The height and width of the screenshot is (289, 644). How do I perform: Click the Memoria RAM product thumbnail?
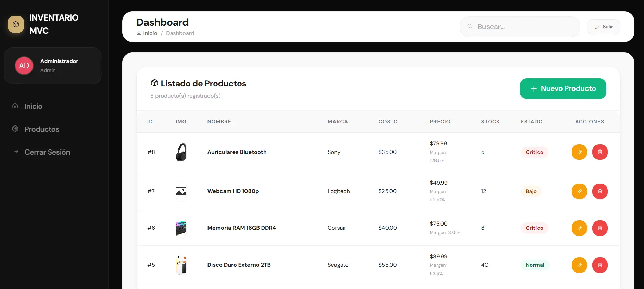point(181,228)
